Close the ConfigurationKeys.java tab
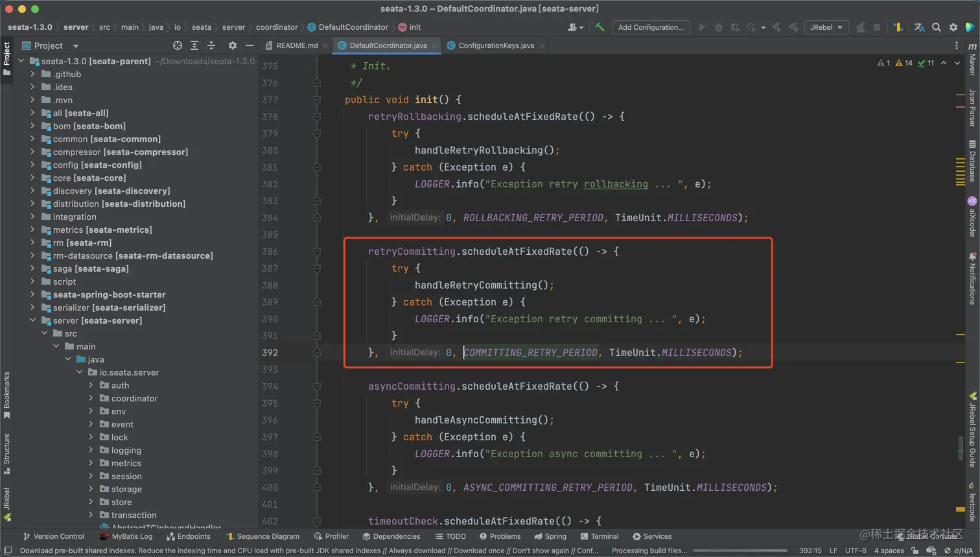The image size is (980, 557). [541, 45]
